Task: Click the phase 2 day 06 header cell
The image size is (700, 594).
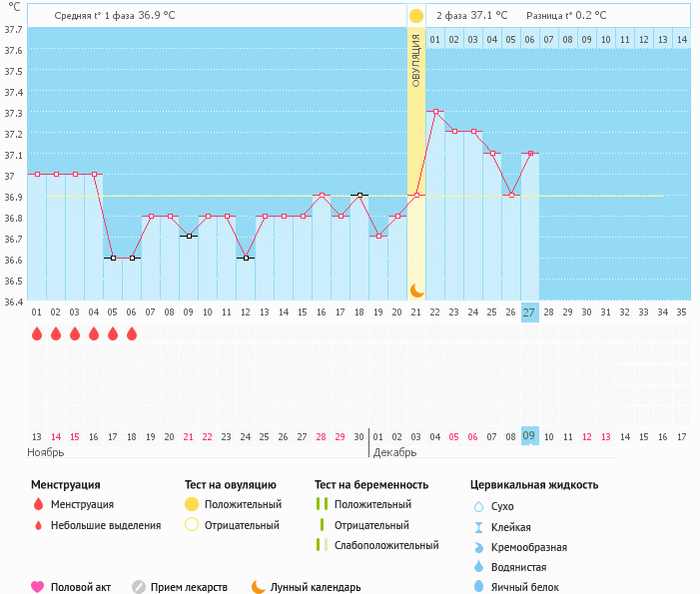Action: click(529, 39)
